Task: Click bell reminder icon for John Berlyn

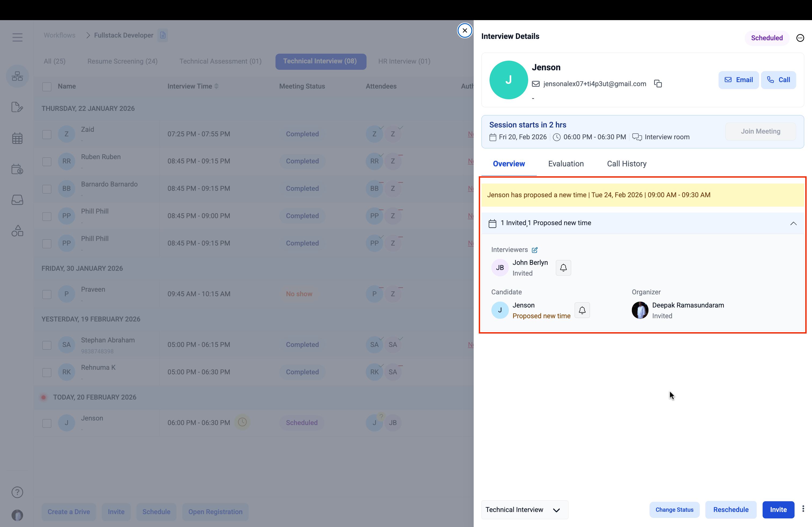Action: [x=563, y=268]
